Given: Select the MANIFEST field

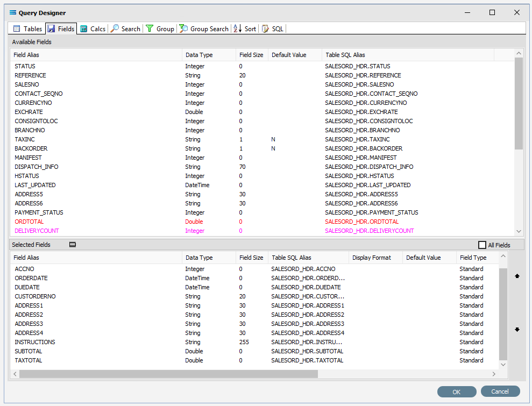Looking at the screenshot, I should (x=263, y=158).
